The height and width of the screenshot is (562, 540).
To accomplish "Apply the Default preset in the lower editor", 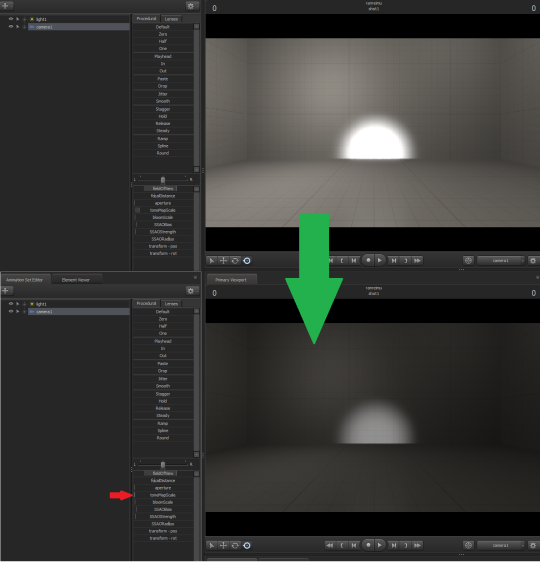I will coord(163,311).
